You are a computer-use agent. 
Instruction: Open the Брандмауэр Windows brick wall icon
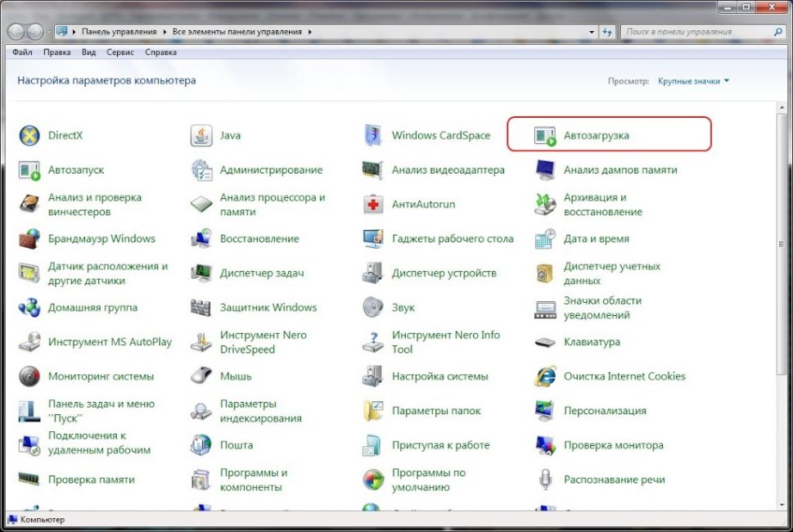29,239
